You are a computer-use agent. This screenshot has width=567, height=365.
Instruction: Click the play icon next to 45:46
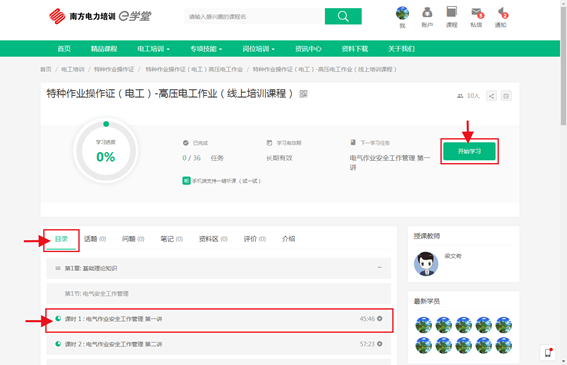coord(380,319)
